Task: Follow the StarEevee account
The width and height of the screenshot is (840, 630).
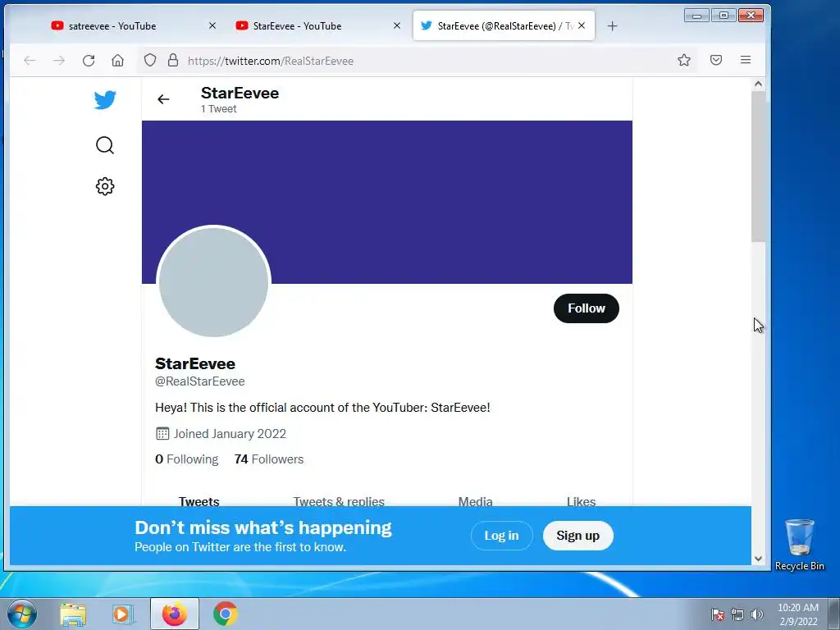Action: click(x=586, y=308)
